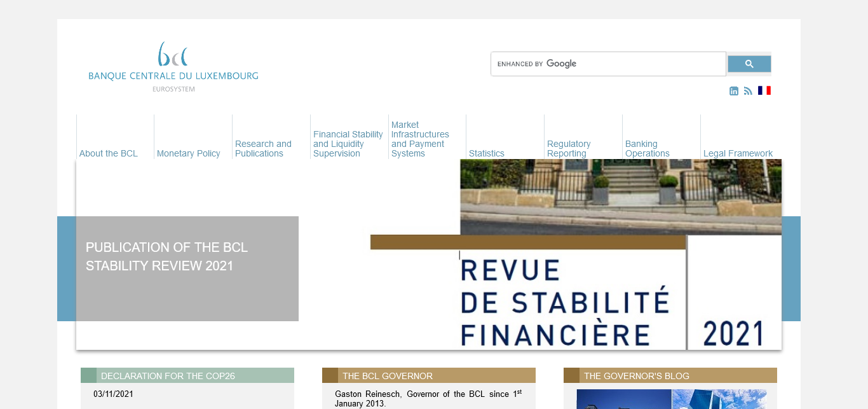Open the Regulatory Reporting menu
Screen dimensions: 868x409
click(569, 149)
